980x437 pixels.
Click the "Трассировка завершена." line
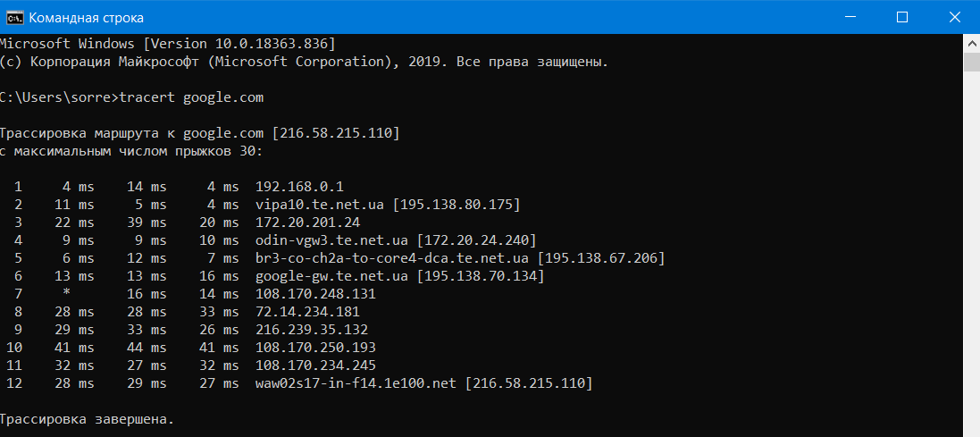(86, 418)
